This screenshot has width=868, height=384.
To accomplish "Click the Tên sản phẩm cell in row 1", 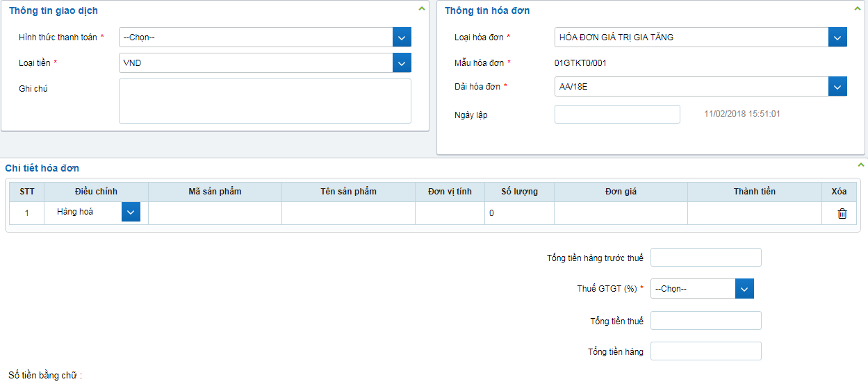I will click(x=348, y=213).
